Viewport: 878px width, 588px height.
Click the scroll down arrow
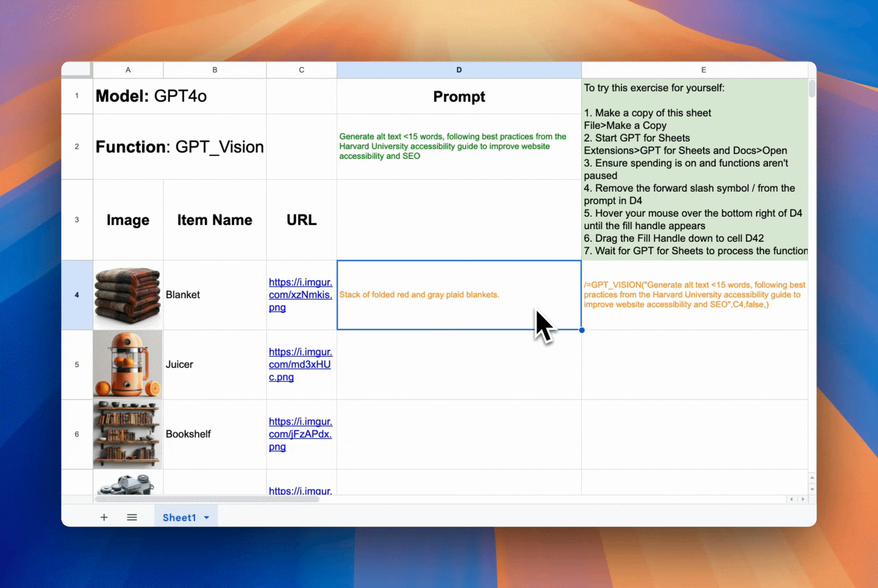coord(812,489)
